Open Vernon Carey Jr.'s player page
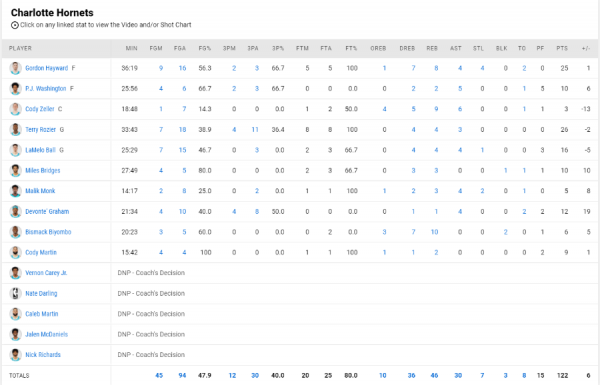The width and height of the screenshot is (600, 385). click(46, 273)
